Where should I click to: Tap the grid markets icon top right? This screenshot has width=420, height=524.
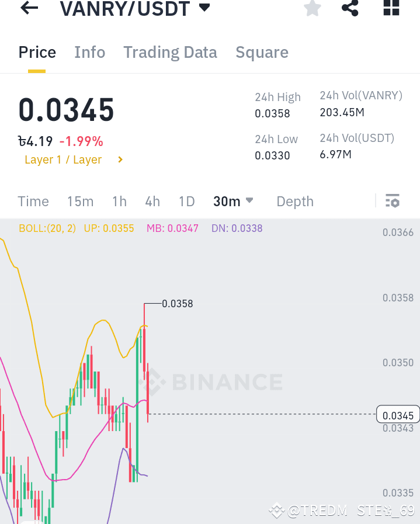tap(390, 9)
